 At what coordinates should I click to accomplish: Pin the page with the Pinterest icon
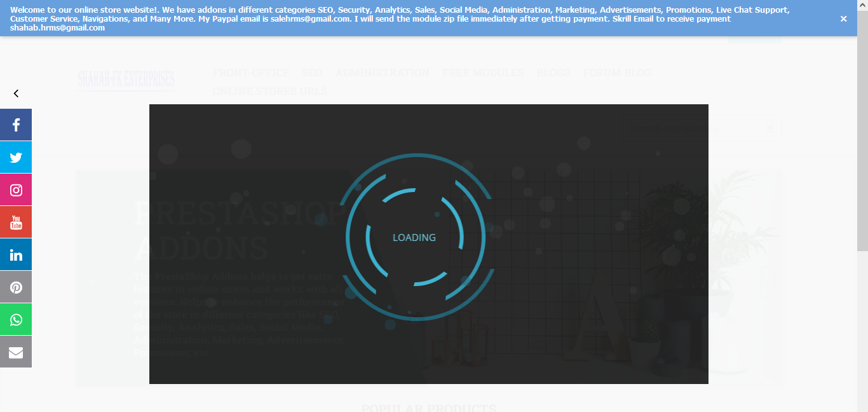pos(16,287)
